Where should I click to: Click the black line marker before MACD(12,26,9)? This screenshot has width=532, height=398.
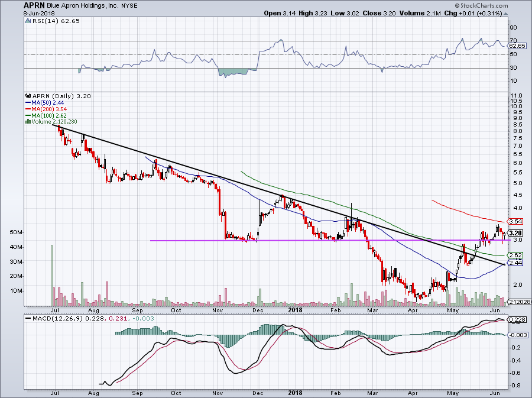(x=28, y=319)
